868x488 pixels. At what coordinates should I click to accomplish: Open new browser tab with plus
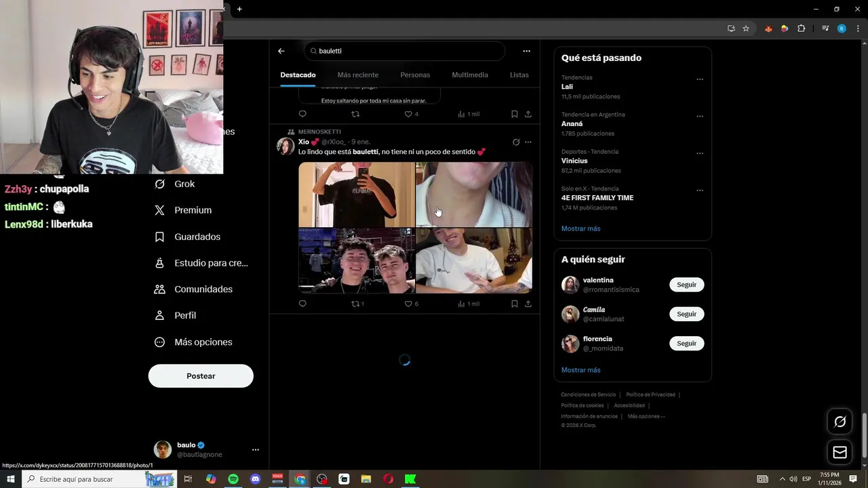239,9
